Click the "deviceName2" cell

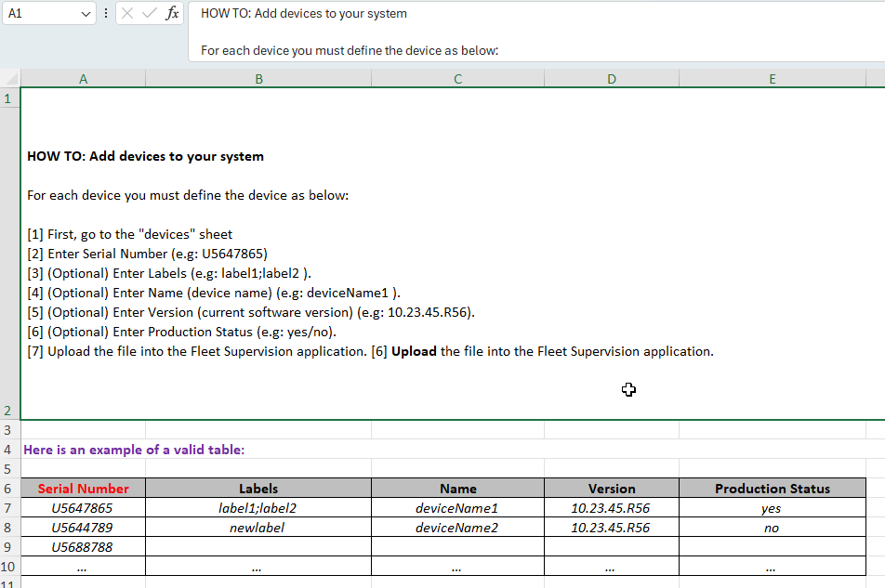click(x=457, y=528)
